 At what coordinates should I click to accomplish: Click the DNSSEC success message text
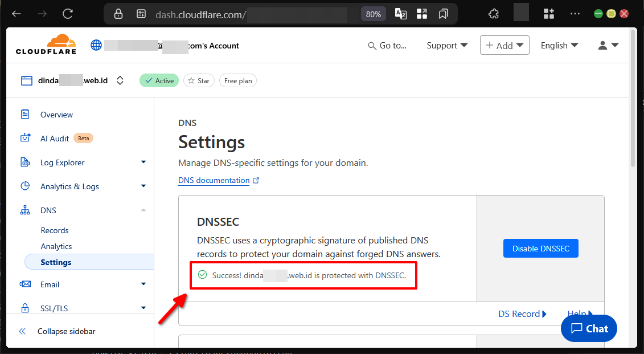coord(309,275)
